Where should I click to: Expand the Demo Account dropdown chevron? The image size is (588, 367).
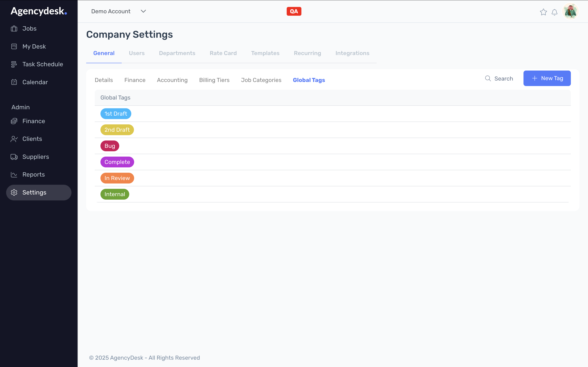pyautogui.click(x=143, y=11)
